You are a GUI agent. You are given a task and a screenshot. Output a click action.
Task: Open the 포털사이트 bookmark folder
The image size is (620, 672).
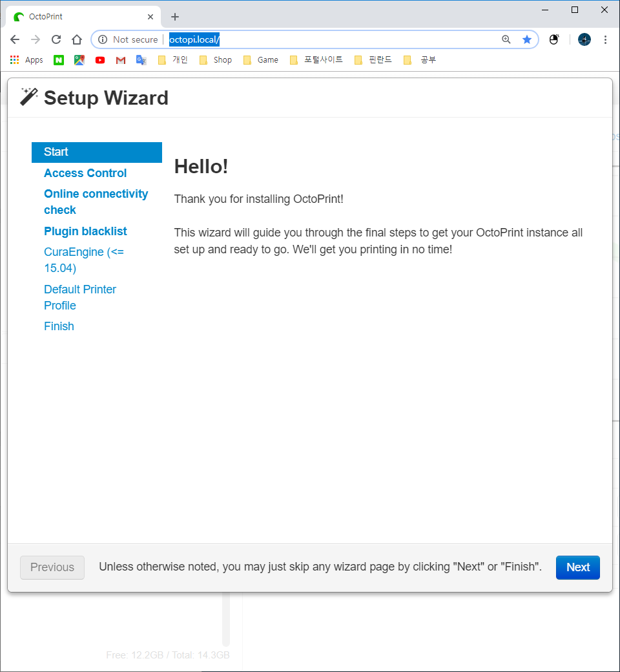[316, 60]
